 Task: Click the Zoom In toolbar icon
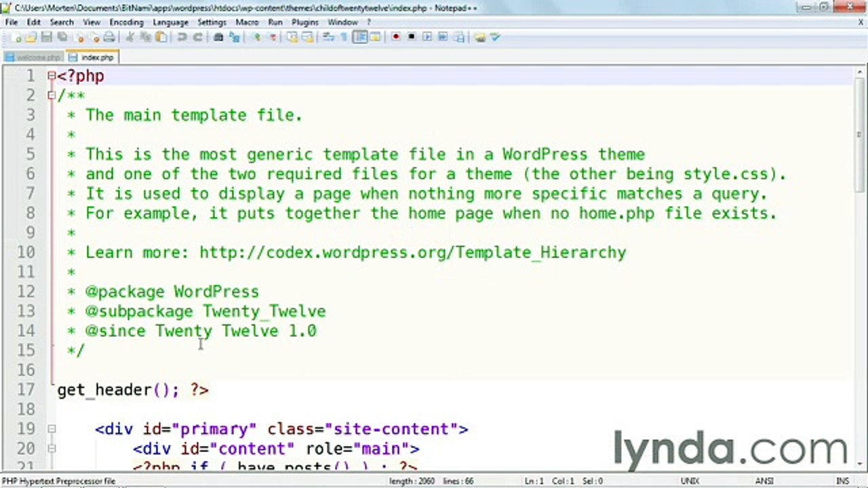pos(256,37)
